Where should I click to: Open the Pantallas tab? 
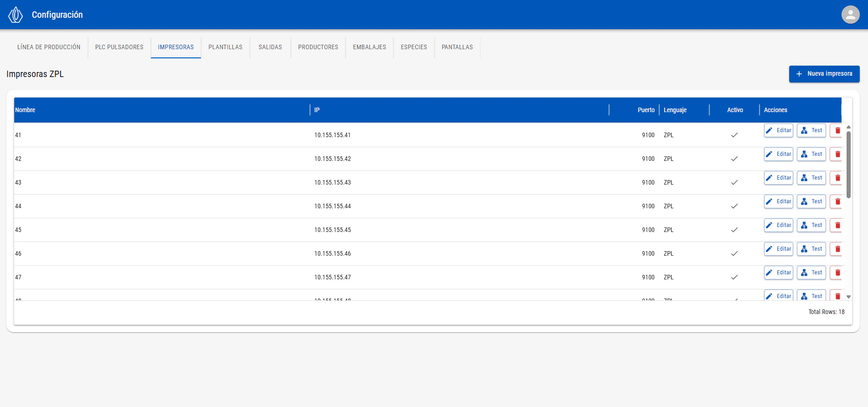point(457,47)
